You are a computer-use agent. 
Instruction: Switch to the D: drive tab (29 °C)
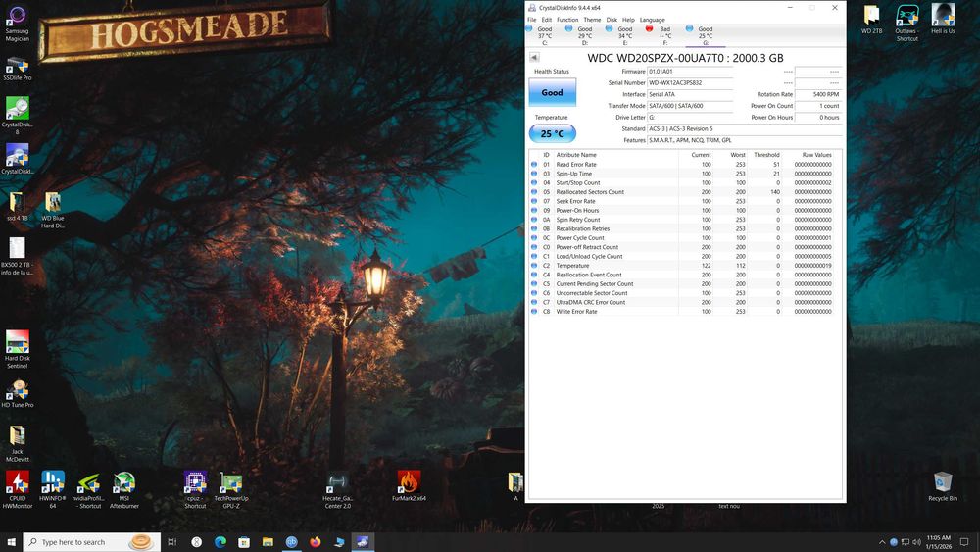[x=584, y=35]
